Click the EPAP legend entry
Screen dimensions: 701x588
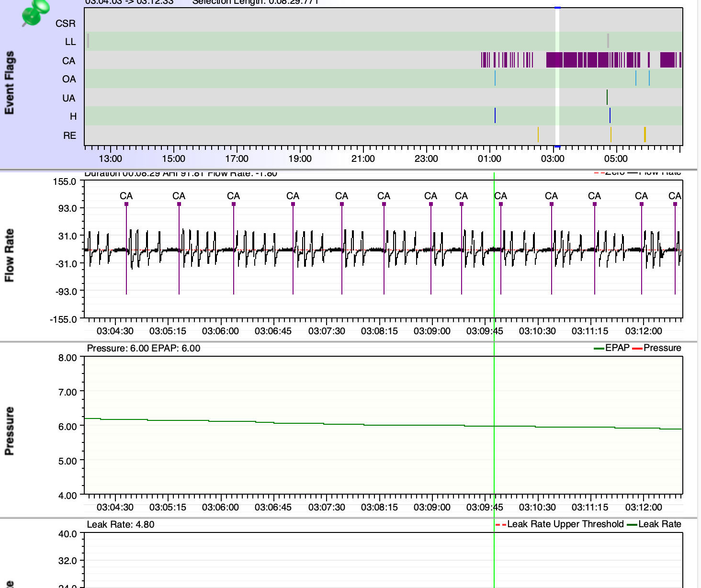point(611,348)
